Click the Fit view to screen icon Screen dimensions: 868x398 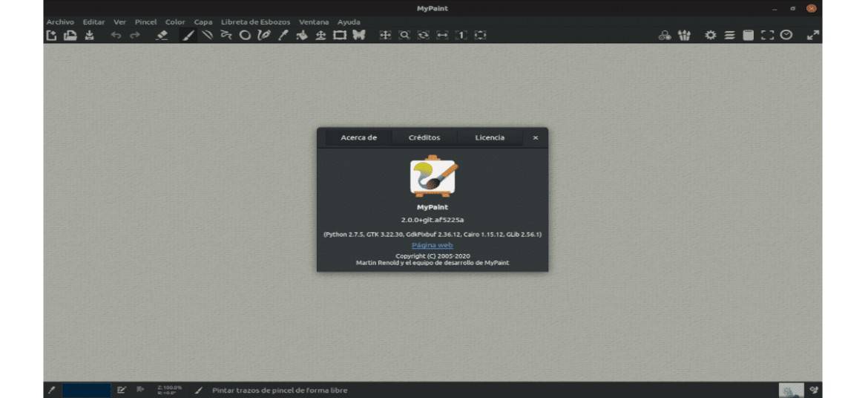coord(480,36)
